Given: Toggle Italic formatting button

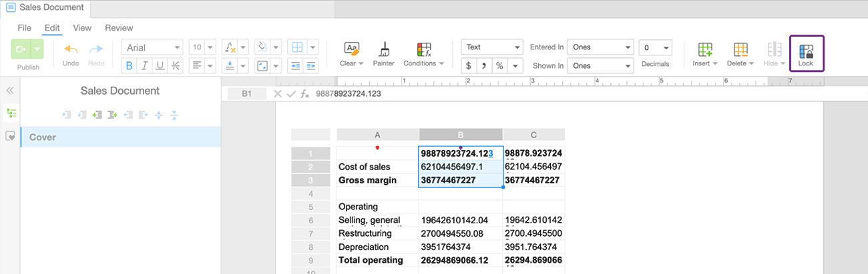Looking at the screenshot, I should [144, 65].
